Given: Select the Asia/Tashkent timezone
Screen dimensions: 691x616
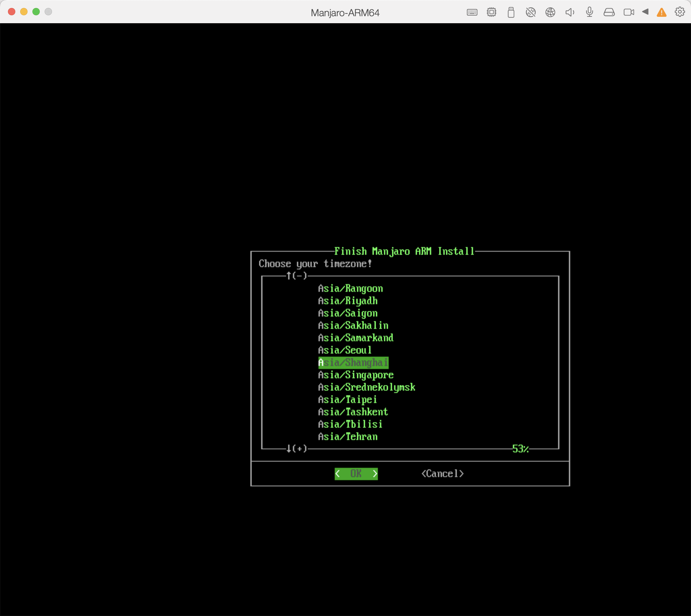Looking at the screenshot, I should click(353, 412).
